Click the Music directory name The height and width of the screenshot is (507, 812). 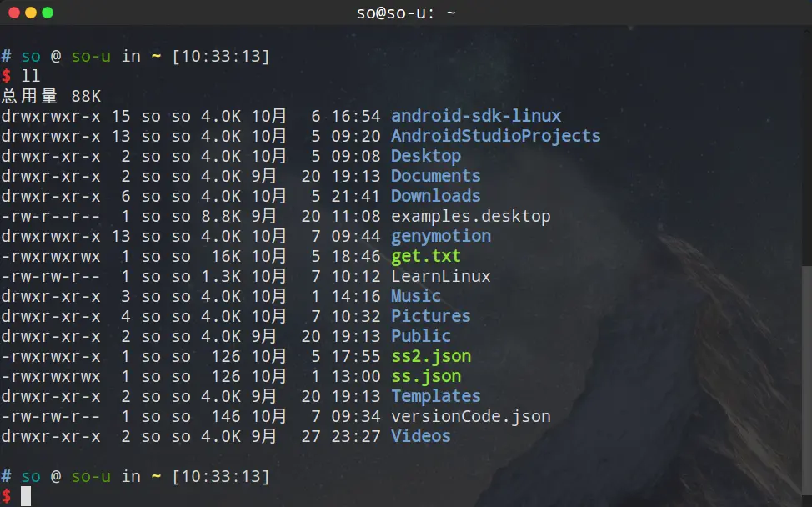416,296
